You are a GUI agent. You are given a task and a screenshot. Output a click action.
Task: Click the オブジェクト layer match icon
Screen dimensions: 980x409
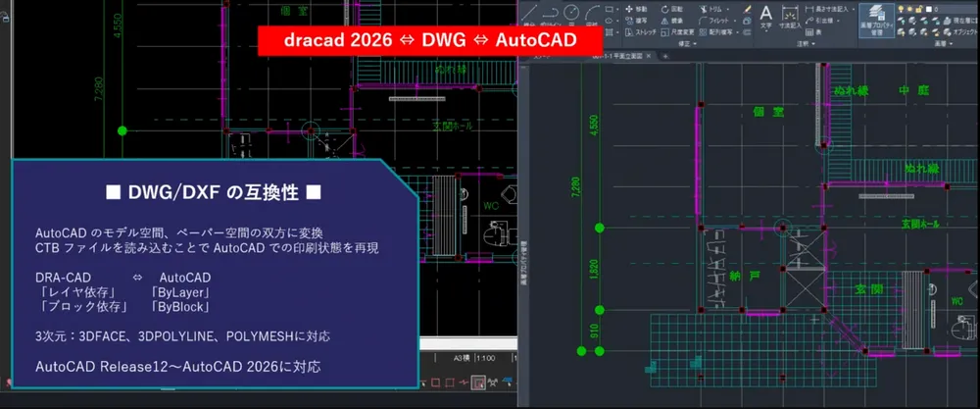pyautogui.click(x=961, y=32)
